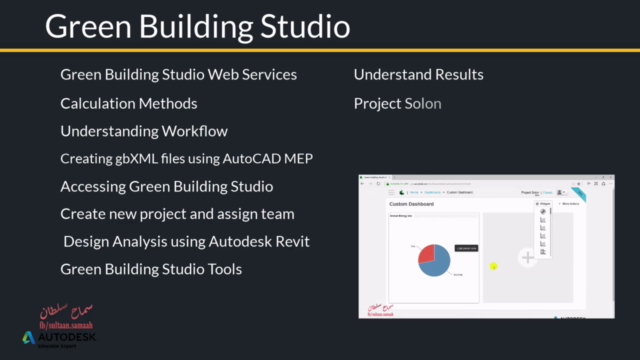Click the embedded browser tab title
Viewport: 640px width, 360px height.
(375, 178)
